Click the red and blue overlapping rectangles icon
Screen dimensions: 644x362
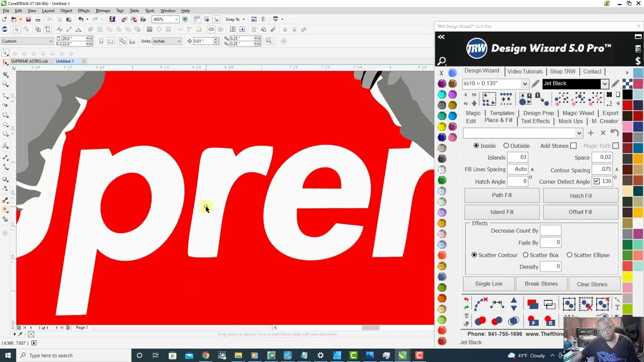533,304
